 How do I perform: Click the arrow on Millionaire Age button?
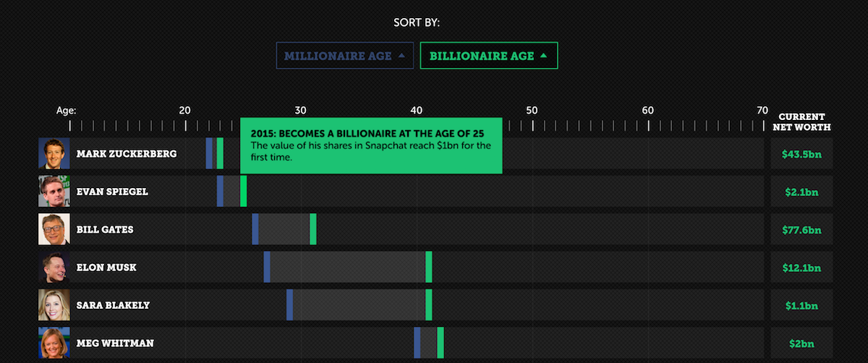click(401, 56)
